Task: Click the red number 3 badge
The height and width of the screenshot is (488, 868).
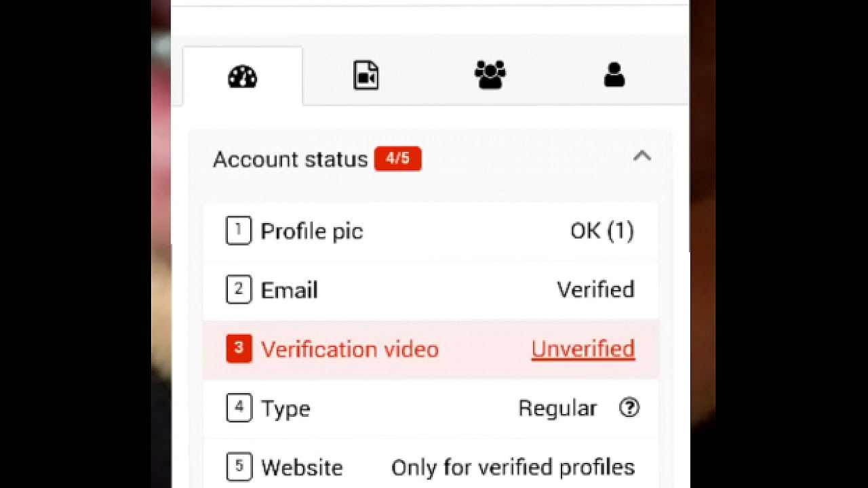Action: pyautogui.click(x=239, y=349)
